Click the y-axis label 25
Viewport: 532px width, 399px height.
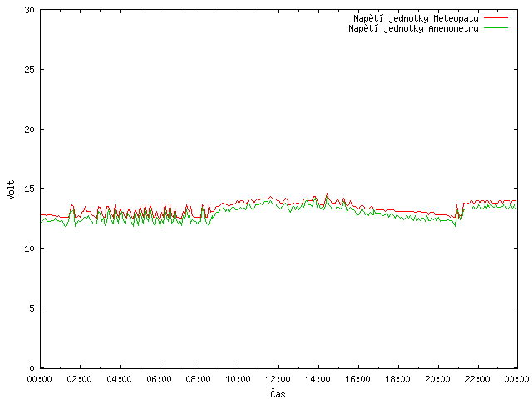point(30,70)
